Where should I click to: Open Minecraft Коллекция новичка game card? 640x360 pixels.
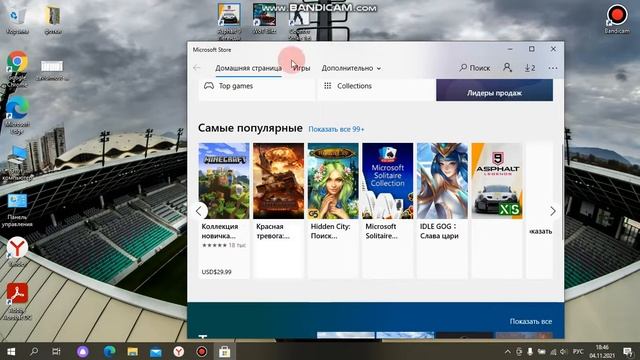click(x=224, y=211)
